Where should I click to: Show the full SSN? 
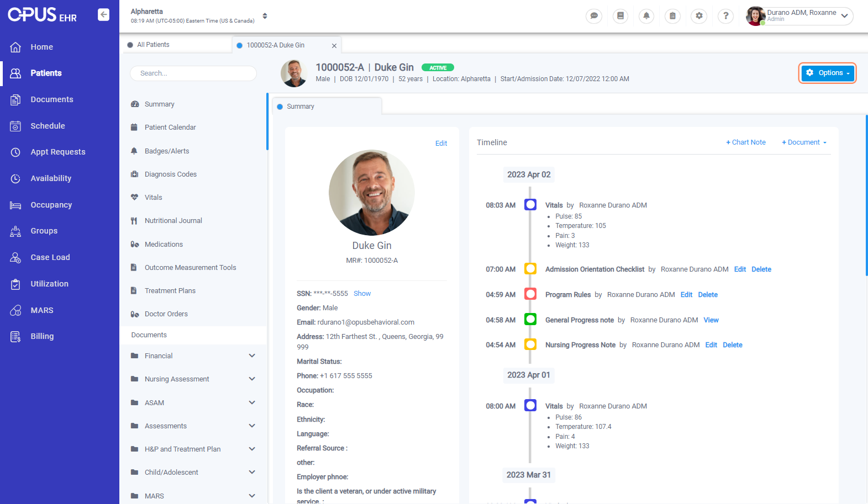362,294
